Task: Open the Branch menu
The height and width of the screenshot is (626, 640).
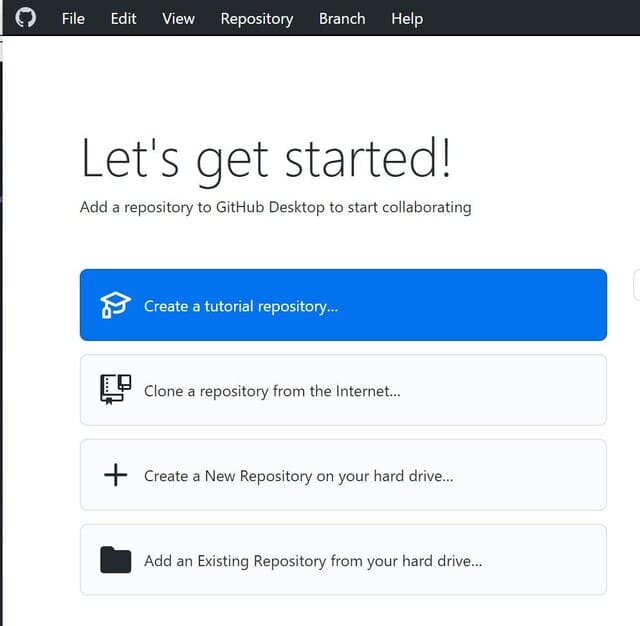Action: click(x=342, y=18)
